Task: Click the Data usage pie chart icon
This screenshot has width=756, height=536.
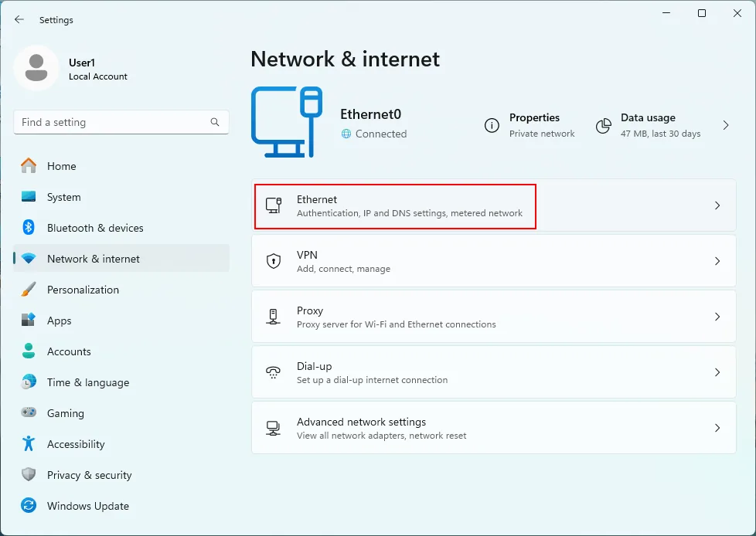Action: pos(603,126)
